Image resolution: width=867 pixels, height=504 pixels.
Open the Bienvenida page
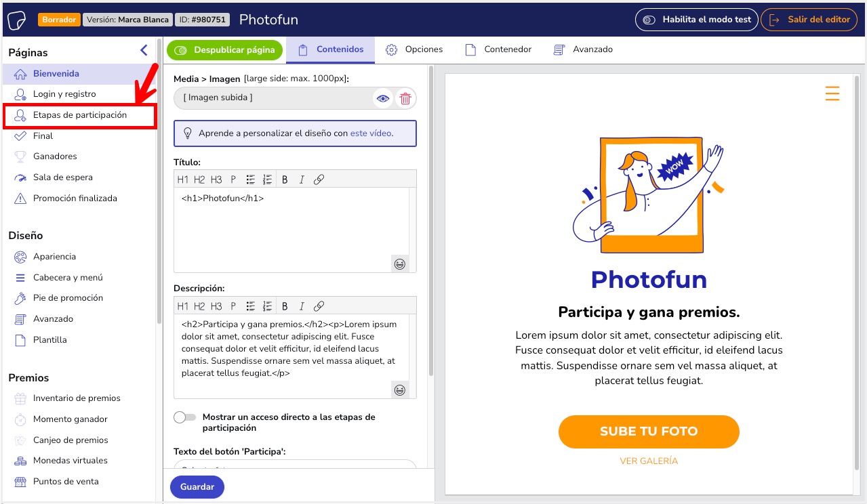[x=79, y=74]
